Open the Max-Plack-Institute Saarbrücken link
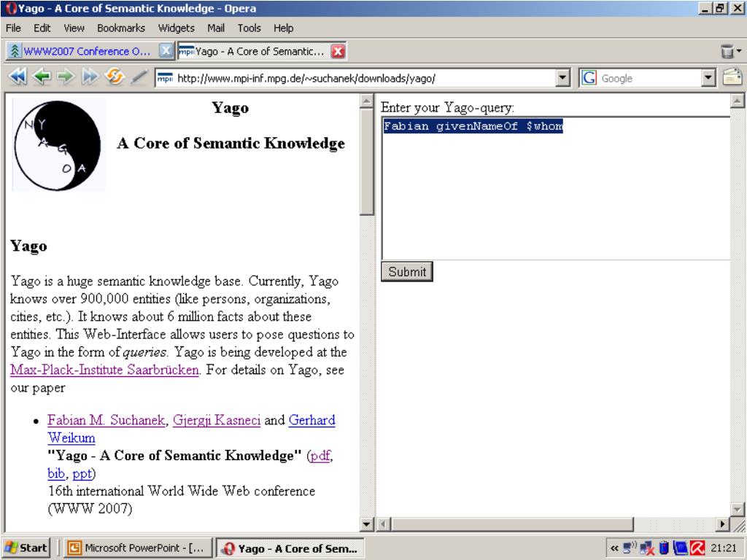747x560 pixels. (105, 370)
